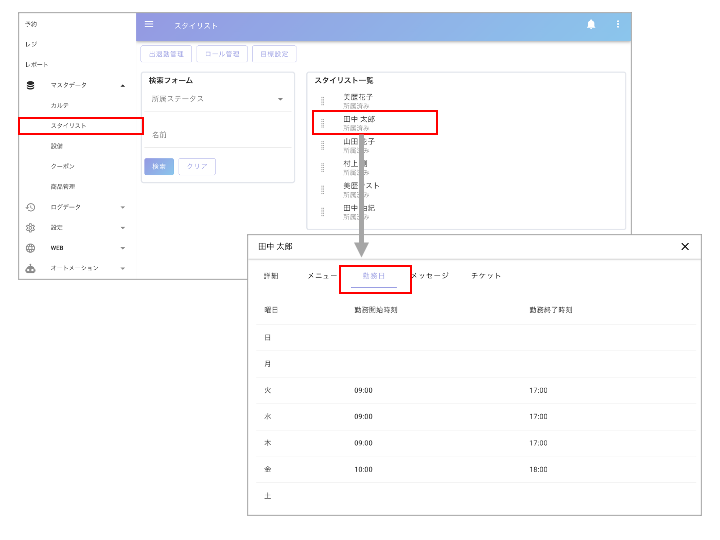Open the last 田中 stylist row
Viewport: 720px width, 540px height.
point(466,212)
